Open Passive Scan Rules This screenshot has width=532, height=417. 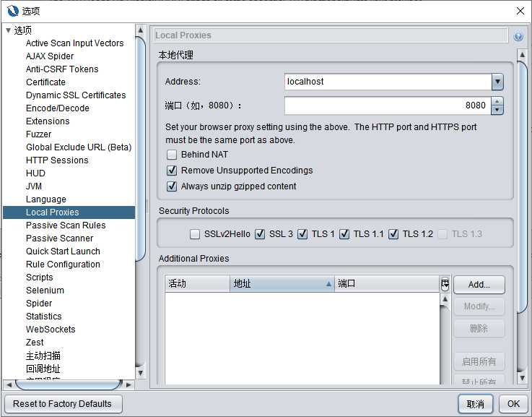66,225
